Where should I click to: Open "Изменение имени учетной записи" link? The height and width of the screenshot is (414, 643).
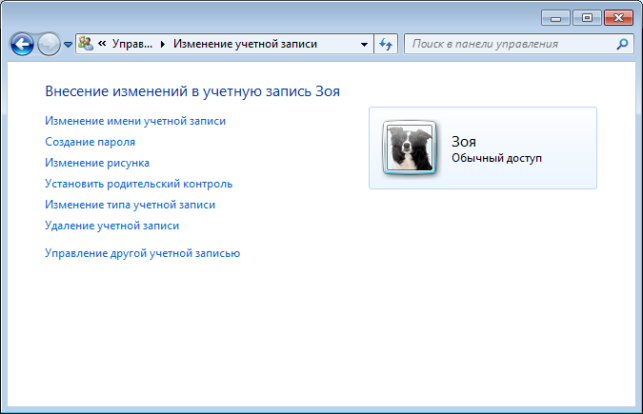135,121
